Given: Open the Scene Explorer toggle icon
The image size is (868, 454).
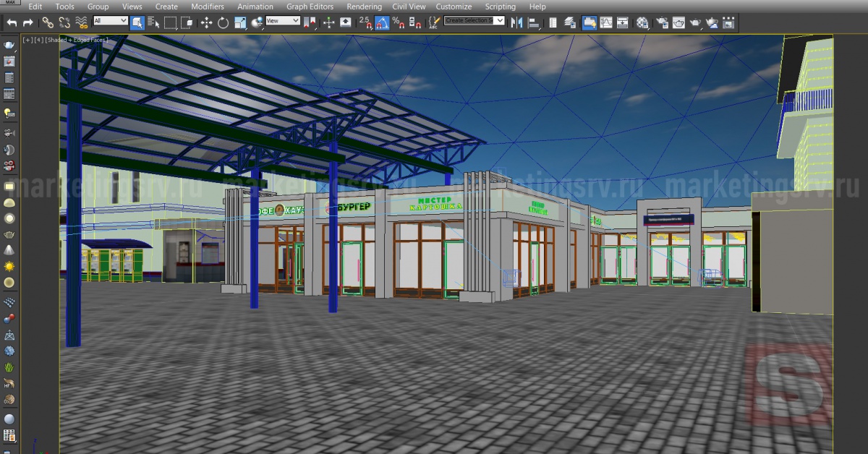Looking at the screenshot, I should pyautogui.click(x=553, y=23).
